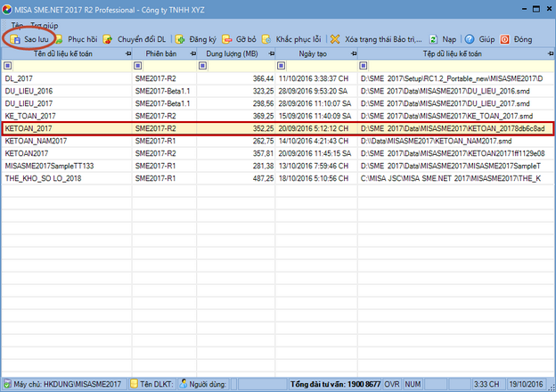Click the Xóa trạng thái Bảo trì icon

335,39
